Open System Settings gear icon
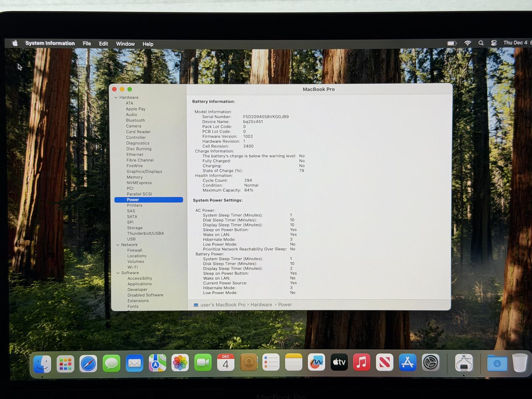This screenshot has height=399, width=532. click(430, 363)
